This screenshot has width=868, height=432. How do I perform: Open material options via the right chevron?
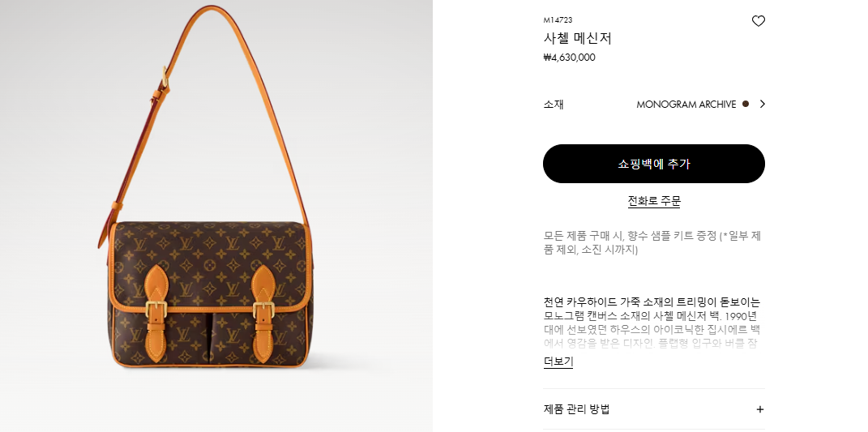pos(763,104)
